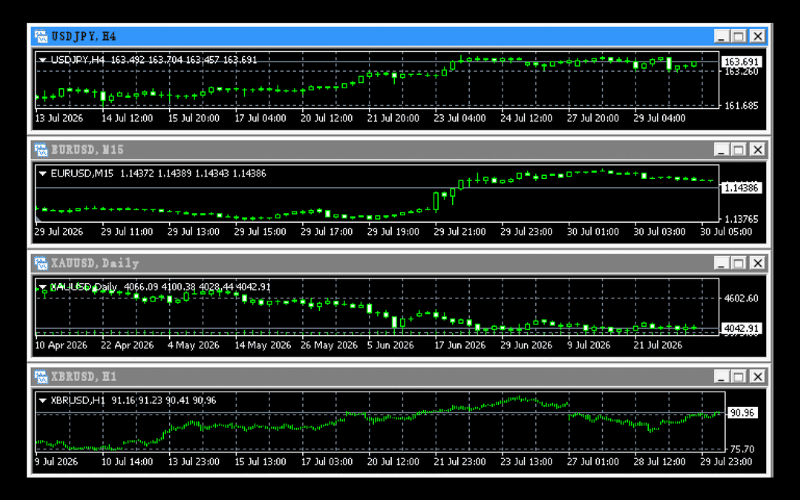
Task: Open the triangle dropdown beside XAUUSD,Daily label
Action: point(43,287)
